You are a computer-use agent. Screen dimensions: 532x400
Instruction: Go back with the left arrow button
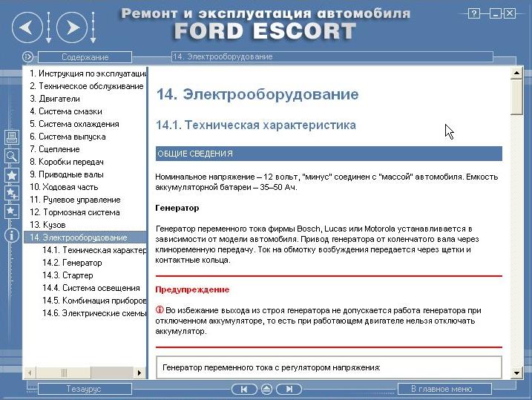pos(27,27)
